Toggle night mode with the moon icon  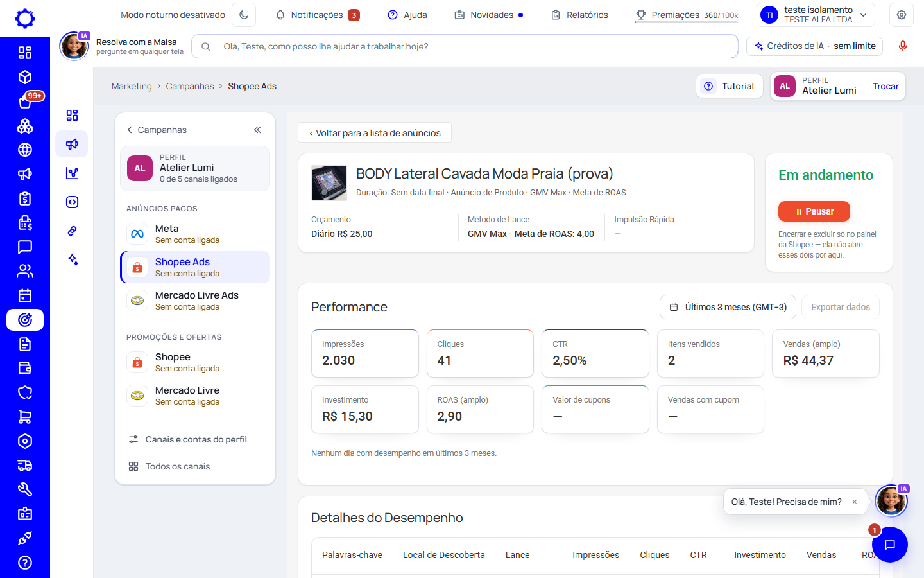point(244,15)
